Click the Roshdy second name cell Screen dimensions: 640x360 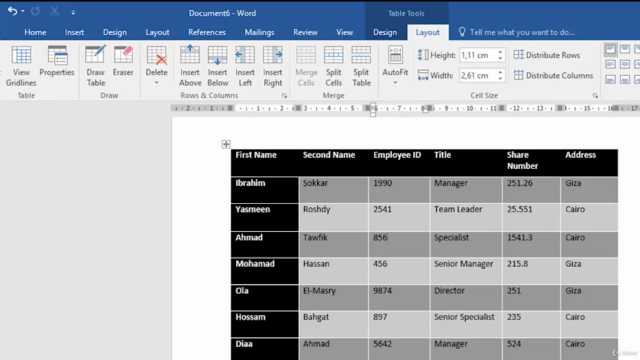pos(333,217)
